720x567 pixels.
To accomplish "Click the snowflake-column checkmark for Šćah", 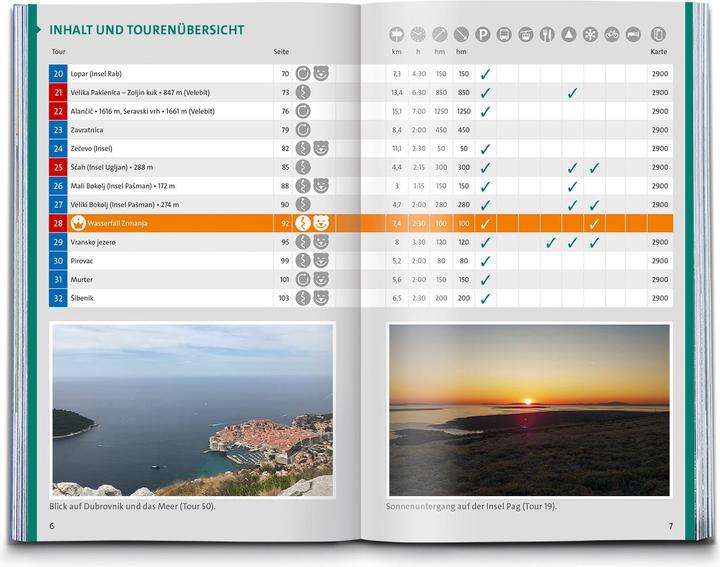I will click(x=594, y=168).
